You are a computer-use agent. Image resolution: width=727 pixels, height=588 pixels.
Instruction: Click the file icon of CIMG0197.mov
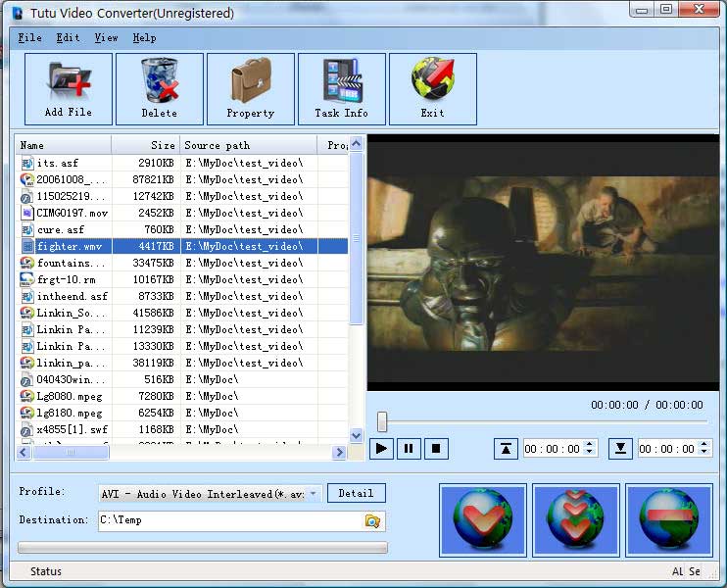[x=26, y=213]
